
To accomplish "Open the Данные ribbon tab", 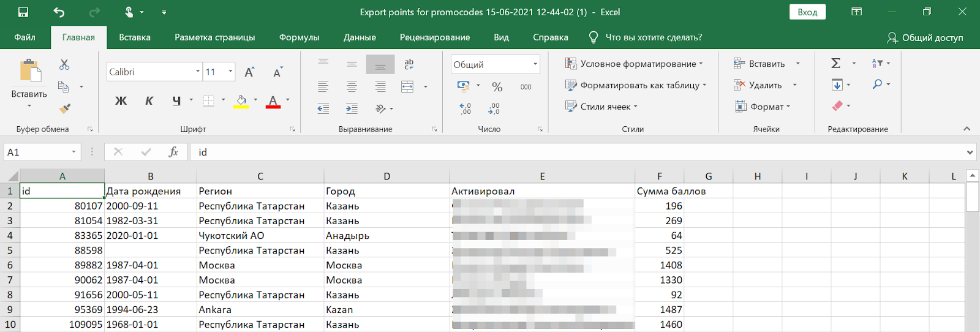I will point(360,37).
